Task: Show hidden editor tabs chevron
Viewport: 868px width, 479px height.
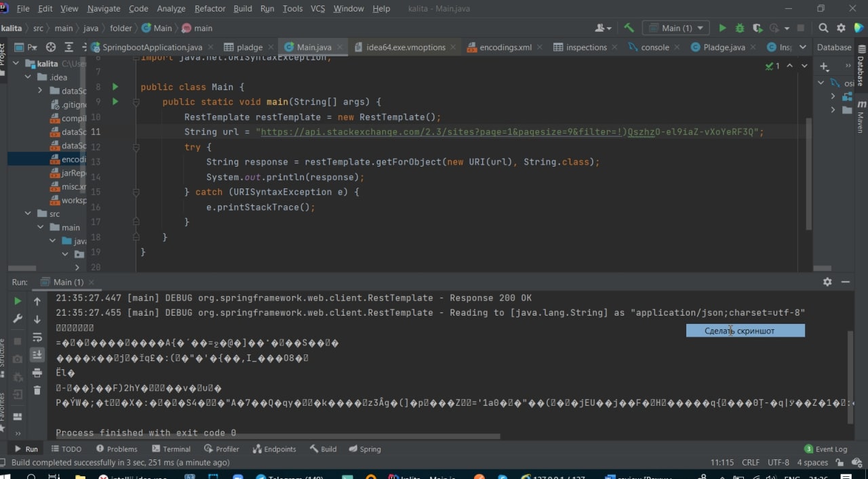Action: tap(803, 47)
